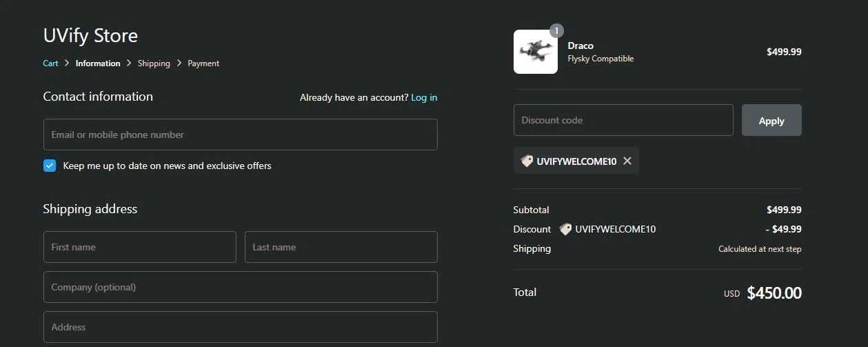Focus the Discount code field
868x347 pixels.
[623, 120]
